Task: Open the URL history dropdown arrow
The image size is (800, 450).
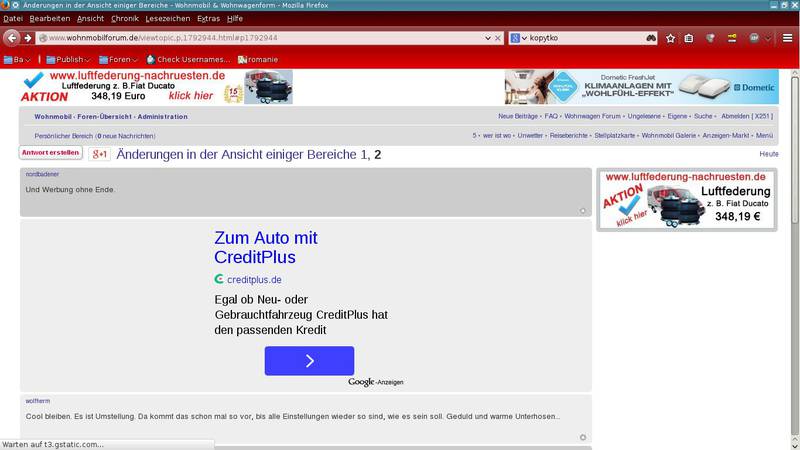Action: pyautogui.click(x=487, y=38)
